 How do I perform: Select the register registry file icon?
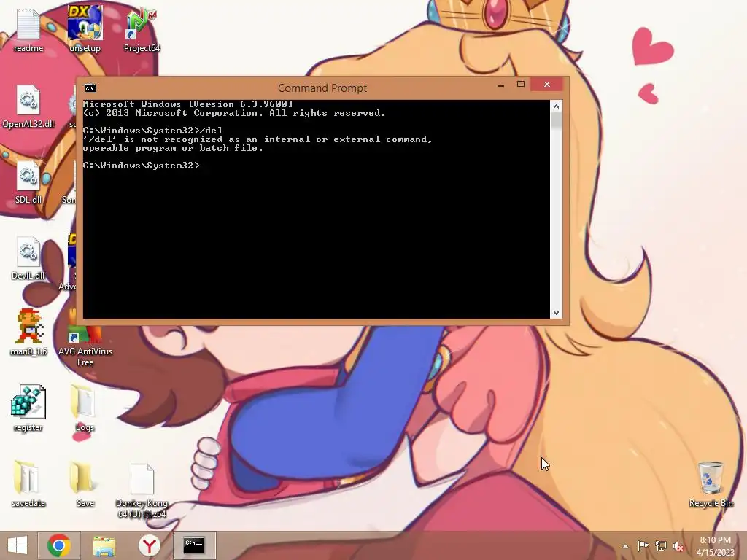click(x=28, y=408)
